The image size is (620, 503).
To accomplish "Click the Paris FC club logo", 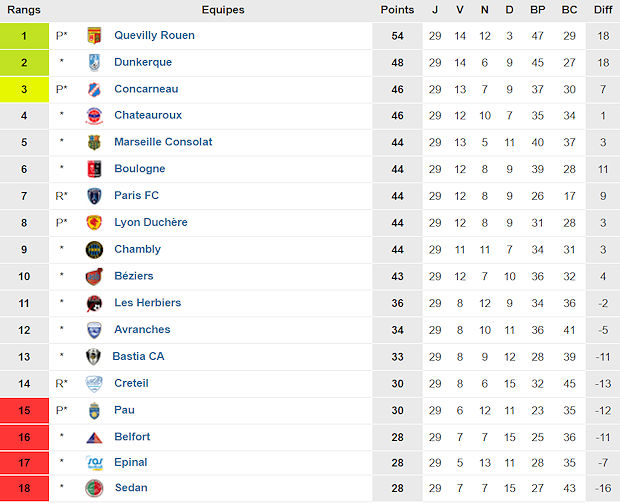I will click(x=95, y=196).
